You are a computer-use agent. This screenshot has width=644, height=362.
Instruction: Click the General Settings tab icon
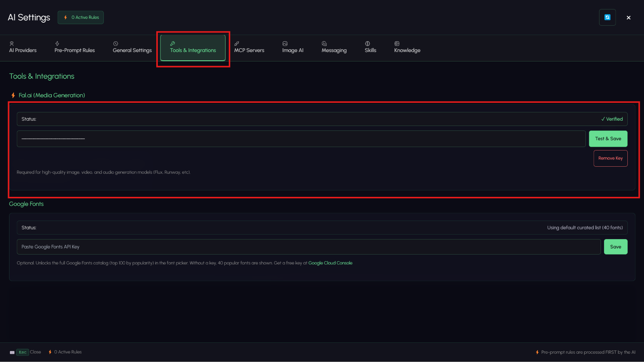(x=116, y=44)
